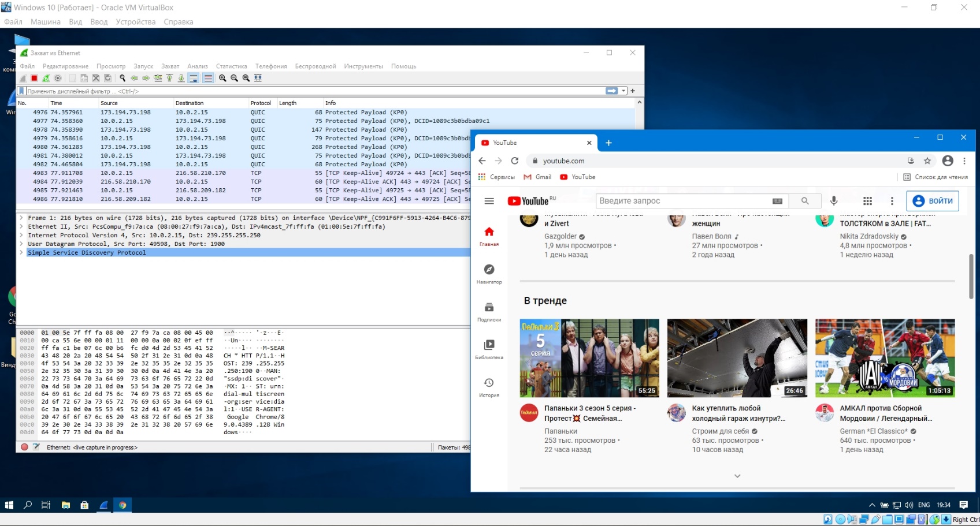Click the ВОЙТИ sign-in button
Viewport: 980px width, 526px height.
coord(933,201)
